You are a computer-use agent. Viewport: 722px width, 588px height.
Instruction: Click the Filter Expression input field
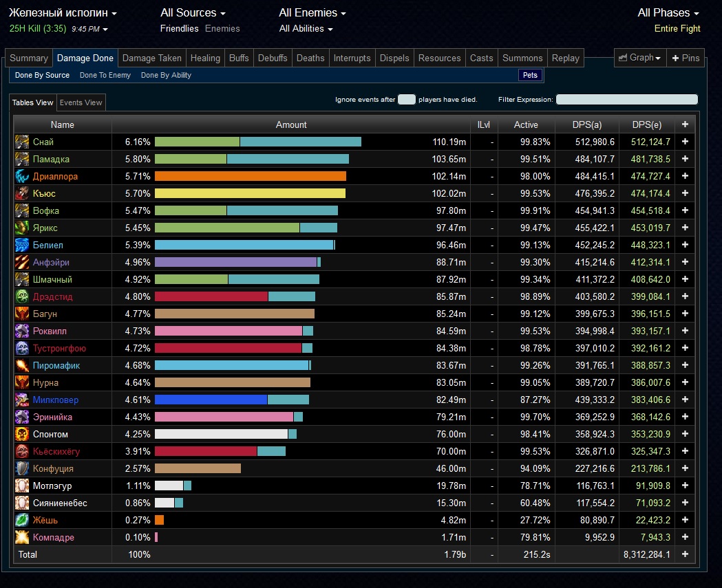coord(626,100)
